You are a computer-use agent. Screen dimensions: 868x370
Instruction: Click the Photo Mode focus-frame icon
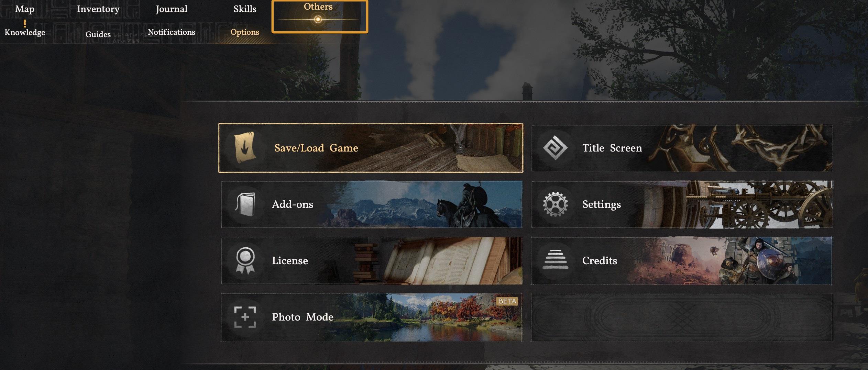(245, 317)
